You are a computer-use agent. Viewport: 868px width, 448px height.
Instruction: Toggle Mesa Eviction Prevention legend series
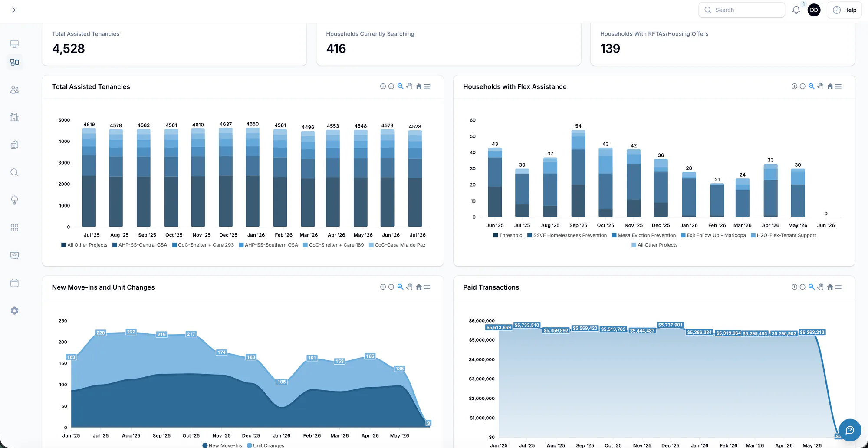point(644,235)
